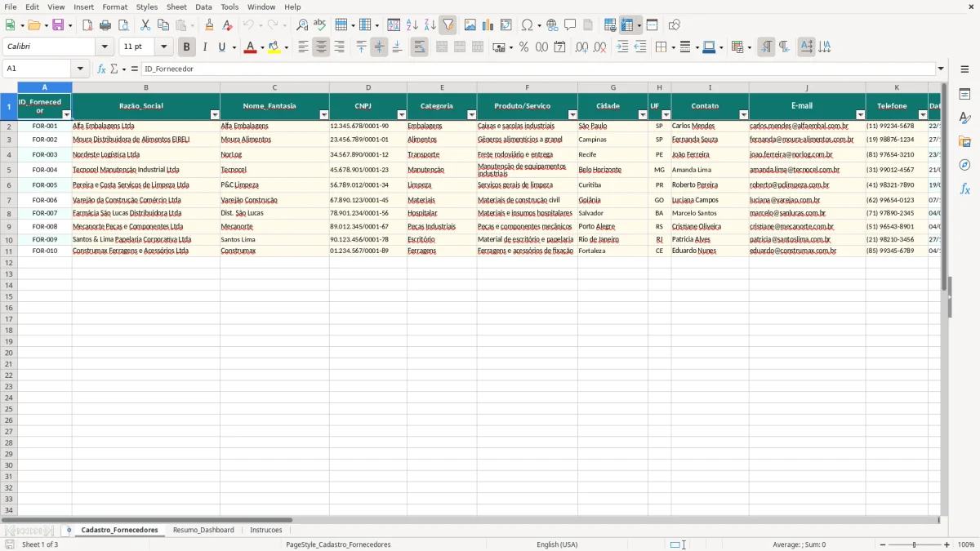Cut the selection with scissors icon
Viewport: 980px width, 551px height.
[145, 25]
